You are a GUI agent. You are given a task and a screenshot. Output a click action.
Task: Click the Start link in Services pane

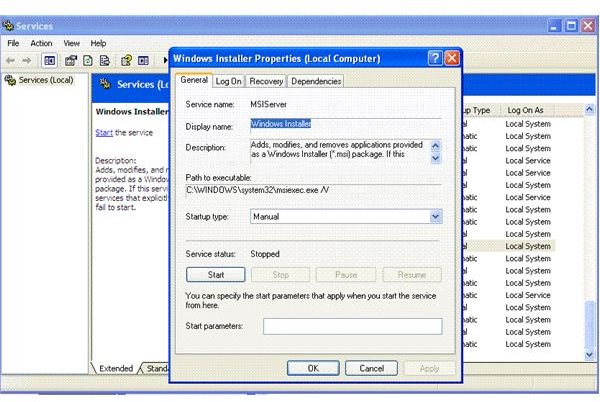click(x=104, y=132)
